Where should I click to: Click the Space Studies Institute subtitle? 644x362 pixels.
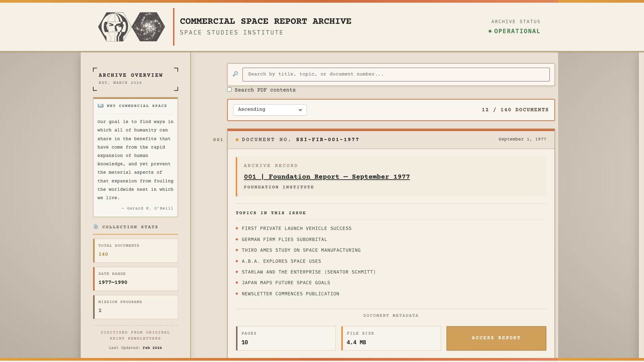232,33
